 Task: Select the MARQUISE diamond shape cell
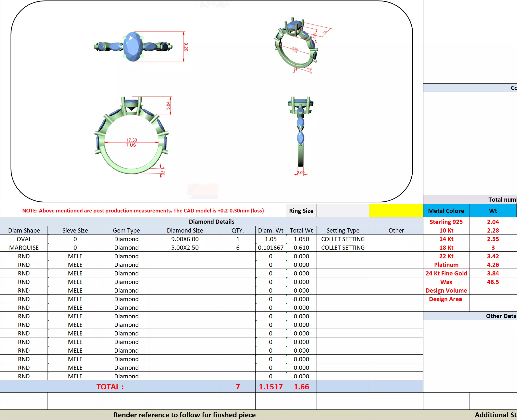(24, 247)
